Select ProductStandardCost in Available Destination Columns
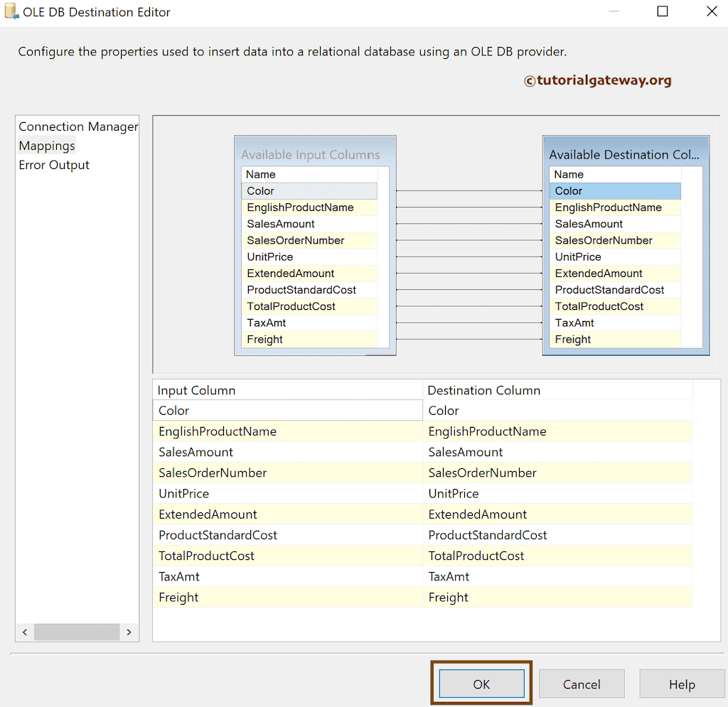This screenshot has height=707, width=728. (615, 290)
